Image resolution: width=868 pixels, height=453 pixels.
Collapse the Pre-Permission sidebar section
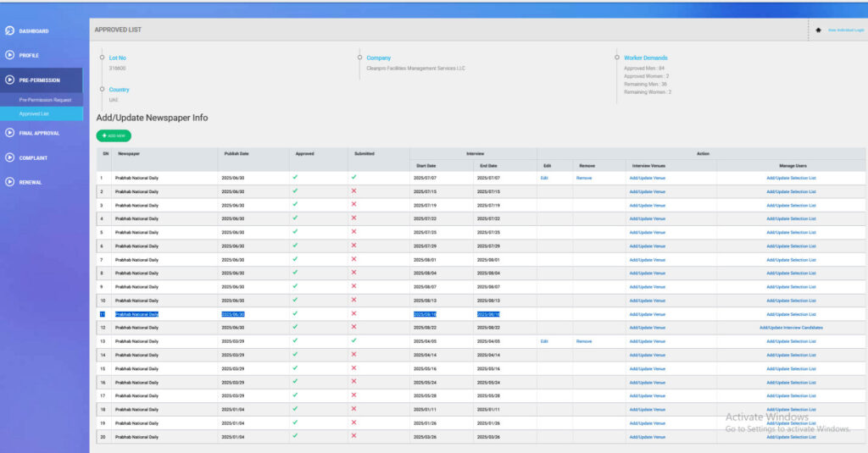click(x=41, y=80)
